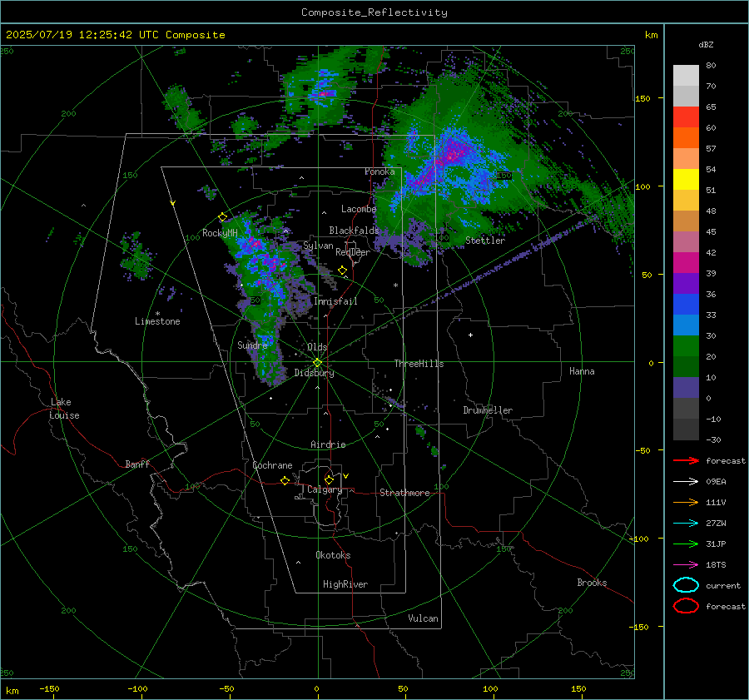749x700 pixels.
Task: Click the Strathmore city label
Action: (404, 493)
